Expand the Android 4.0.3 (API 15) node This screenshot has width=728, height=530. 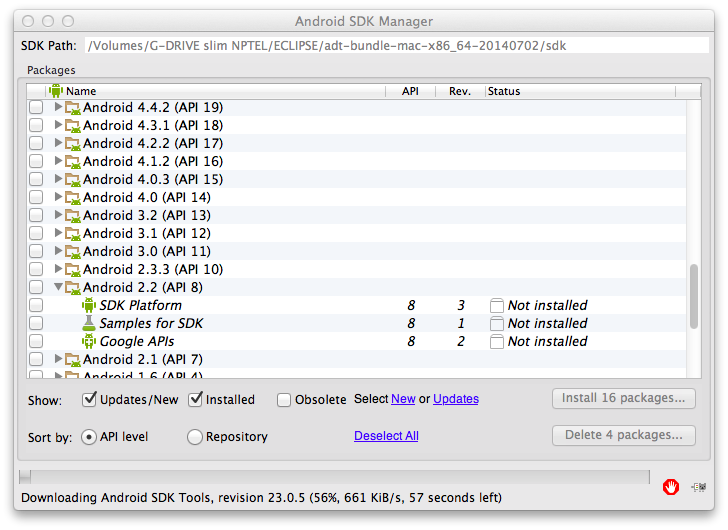point(58,179)
